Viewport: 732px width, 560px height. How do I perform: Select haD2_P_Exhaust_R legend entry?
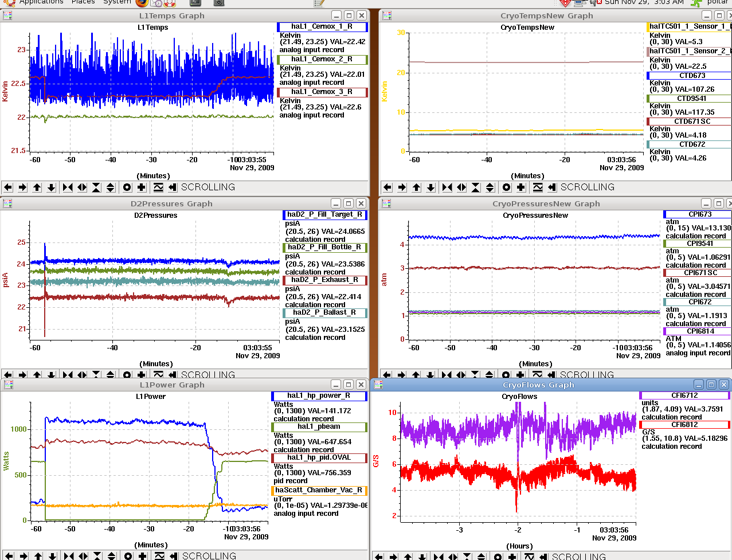tap(325, 280)
